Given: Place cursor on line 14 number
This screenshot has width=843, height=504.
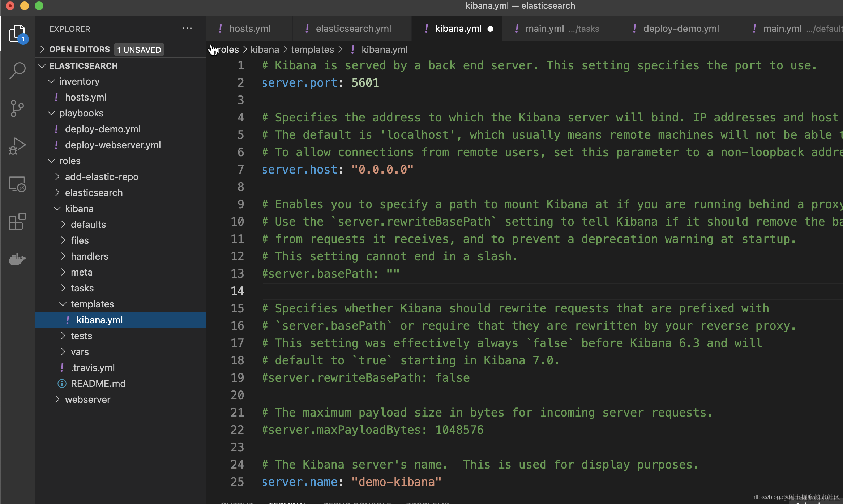Looking at the screenshot, I should (x=237, y=291).
